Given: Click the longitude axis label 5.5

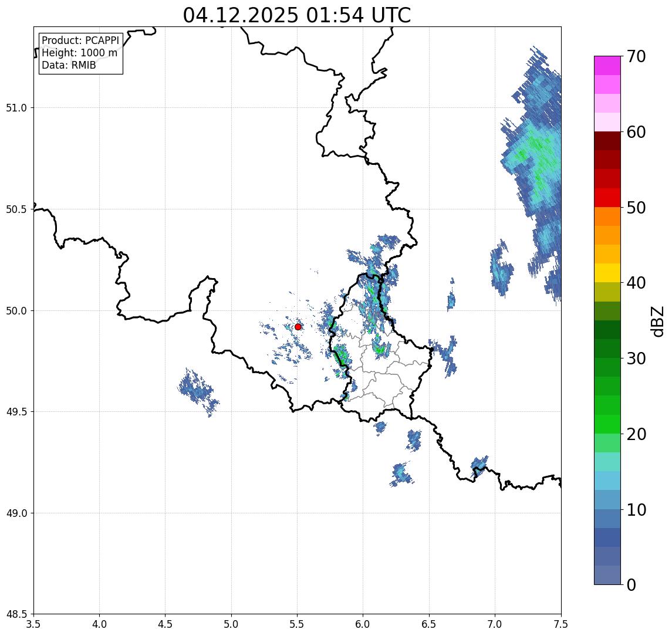Looking at the screenshot, I should (297, 624).
